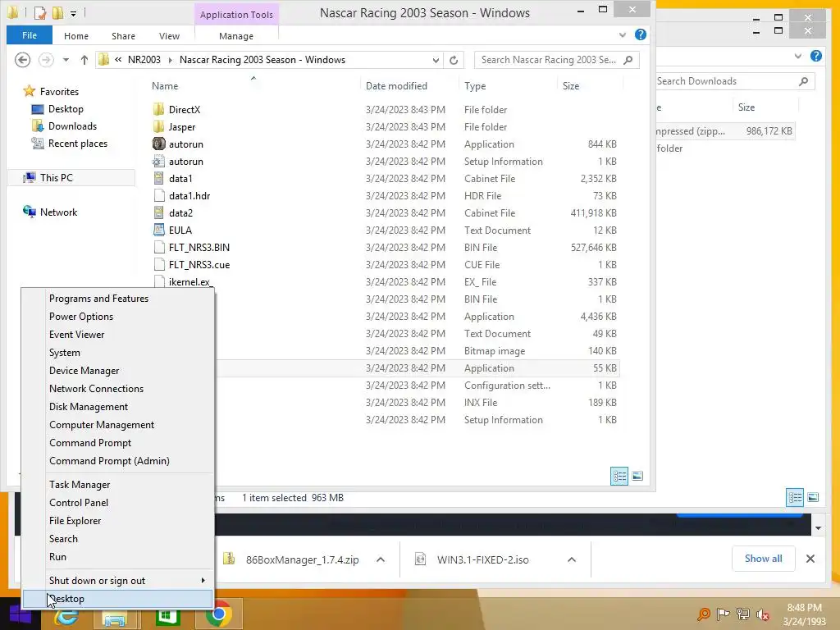Open Google Chrome from taskbar
Screen dimensions: 840x630
click(x=218, y=615)
